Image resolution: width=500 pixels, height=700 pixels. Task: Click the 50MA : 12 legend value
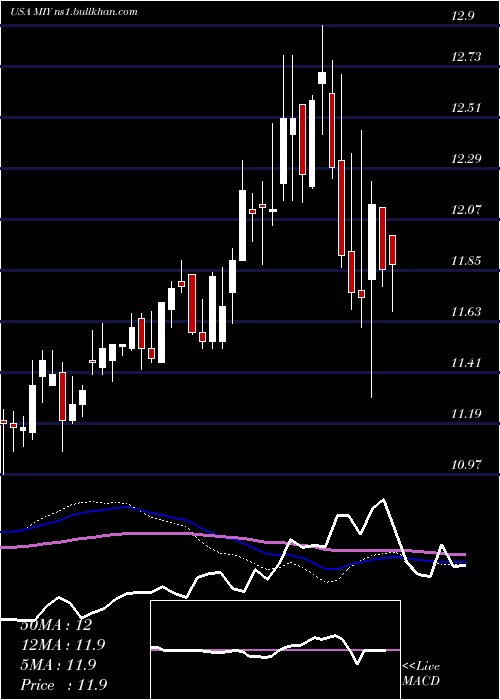click(56, 625)
